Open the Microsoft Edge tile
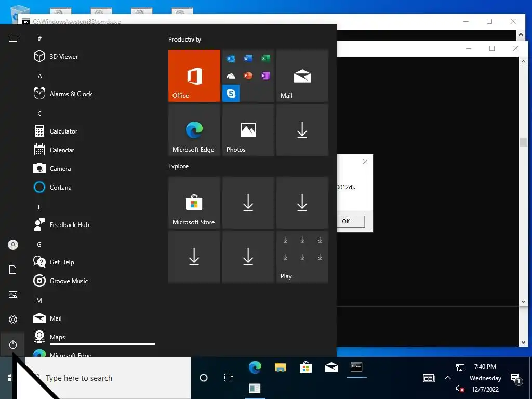This screenshot has height=399, width=532. 194,130
